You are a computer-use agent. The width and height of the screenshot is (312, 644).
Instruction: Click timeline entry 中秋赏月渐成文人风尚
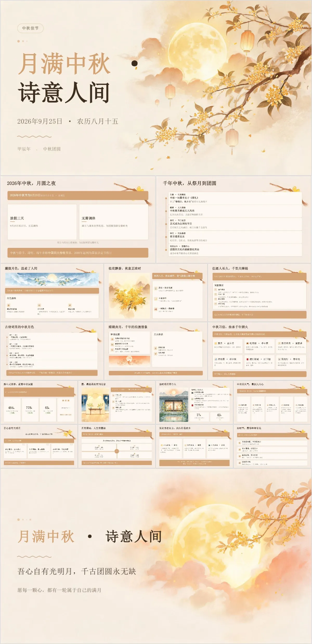235,211
